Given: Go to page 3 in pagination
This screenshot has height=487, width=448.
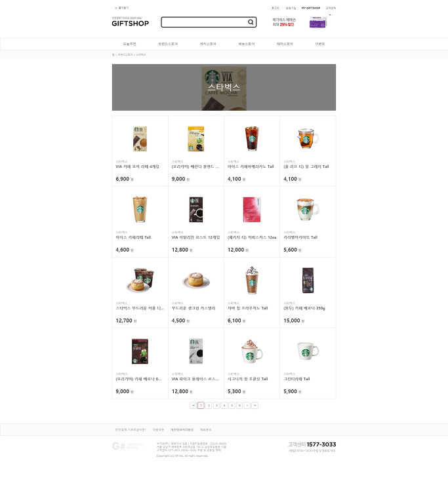Looking at the screenshot, I should click(216, 405).
